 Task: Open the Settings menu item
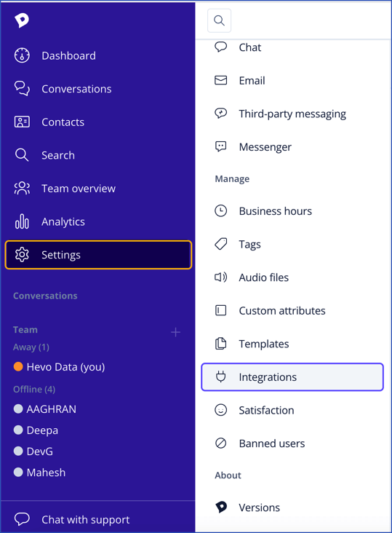click(98, 255)
